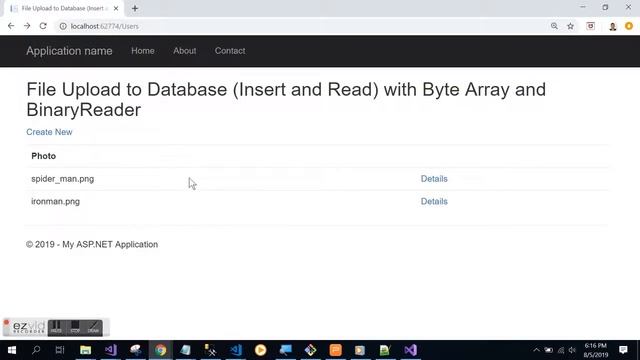Image resolution: width=640 pixels, height=360 pixels.
Task: Click the spider_man.png file name
Action: point(62,179)
